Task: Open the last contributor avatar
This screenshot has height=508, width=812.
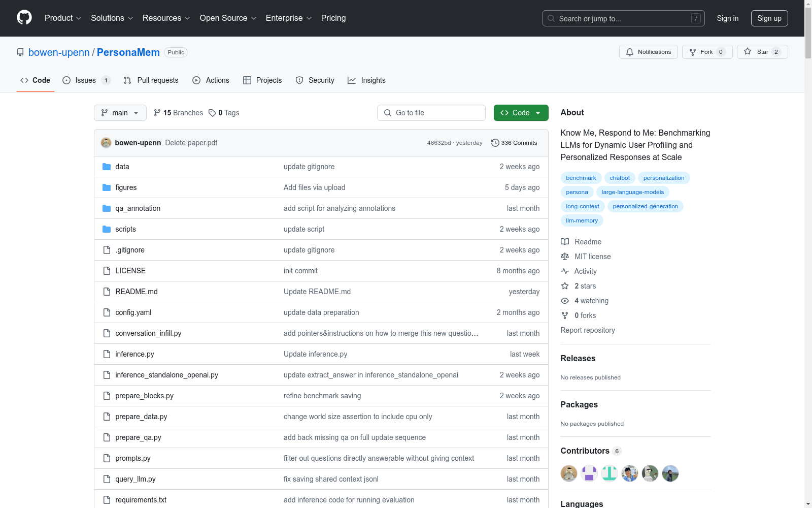Action: (670, 473)
